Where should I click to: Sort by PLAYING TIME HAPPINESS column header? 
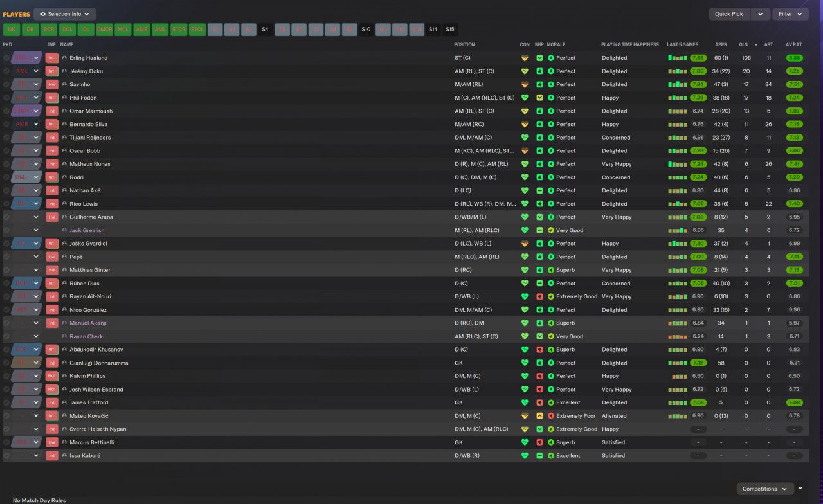630,45
